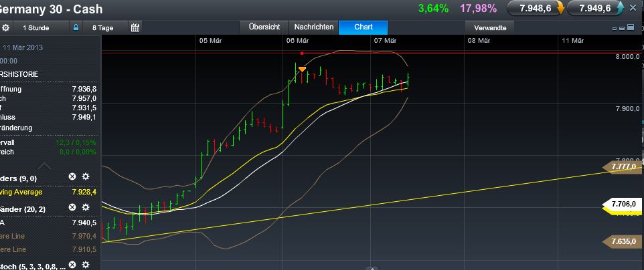The width and height of the screenshot is (644, 270).
Task: Set medium panel size icon
Action: [622, 28]
